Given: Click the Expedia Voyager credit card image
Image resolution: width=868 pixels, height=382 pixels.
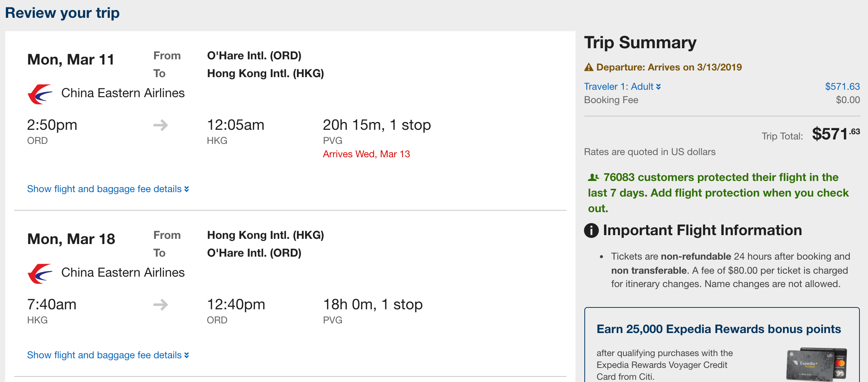Looking at the screenshot, I should coord(816,364).
